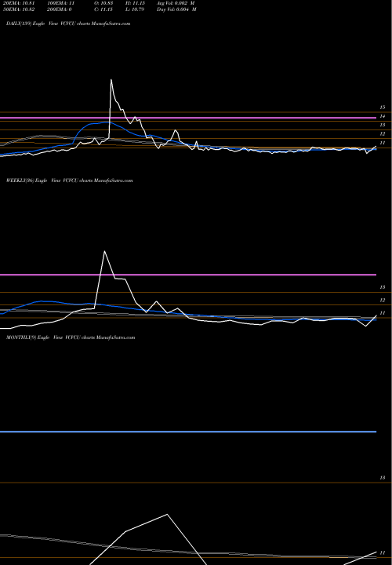Image resolution: width=392 pixels, height=565 pixels.
Task: Click the 11 price label on weekly chart
Action: [383, 313]
